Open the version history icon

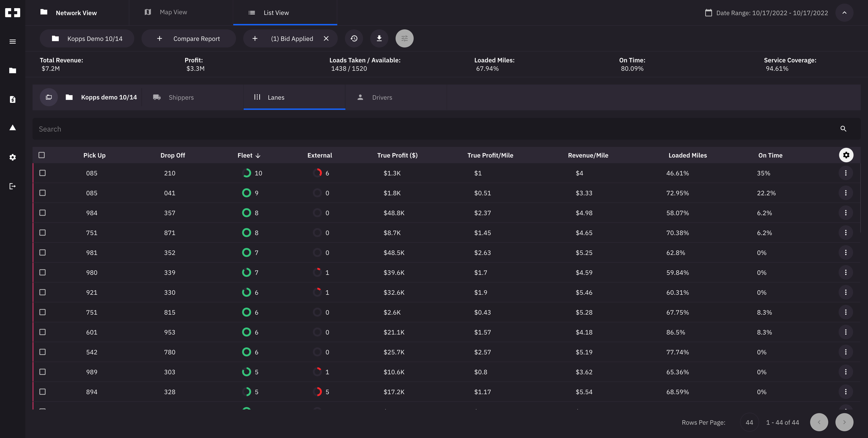[x=354, y=38]
